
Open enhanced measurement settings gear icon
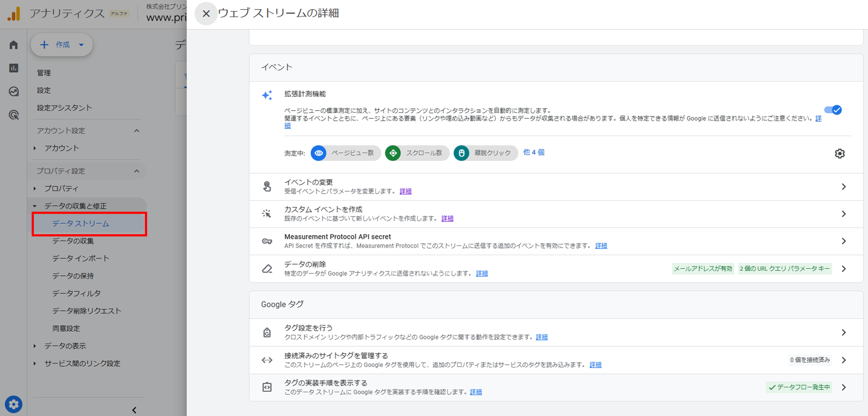pos(839,154)
